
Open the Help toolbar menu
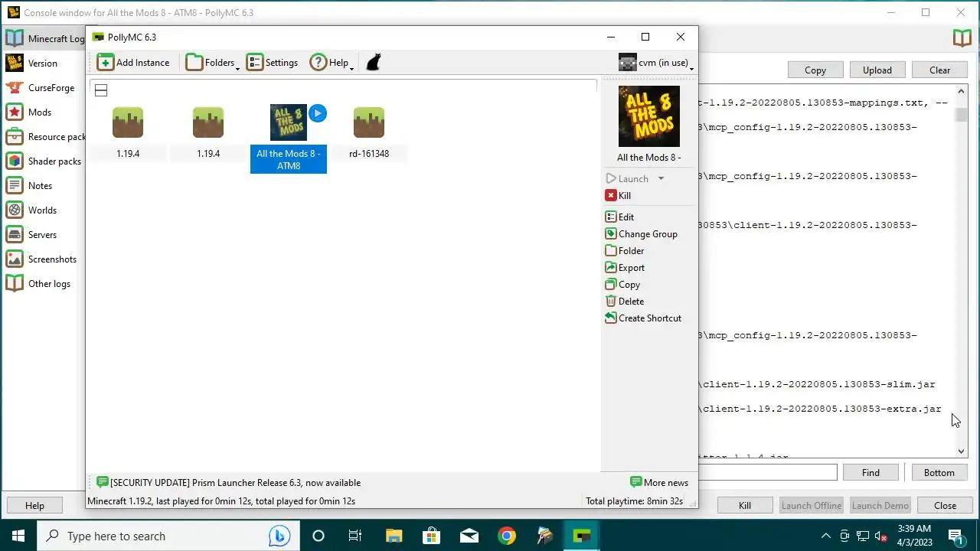[x=332, y=63]
